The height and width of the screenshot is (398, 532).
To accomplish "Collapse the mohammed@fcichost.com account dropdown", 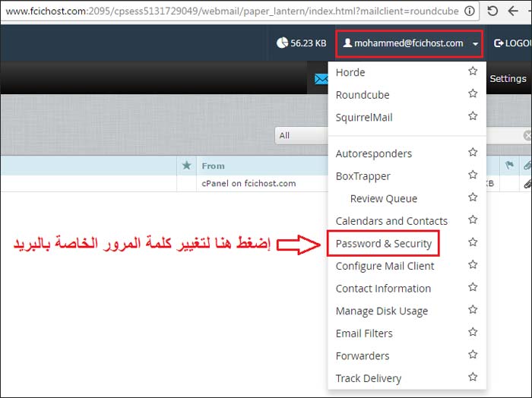I will coord(409,43).
